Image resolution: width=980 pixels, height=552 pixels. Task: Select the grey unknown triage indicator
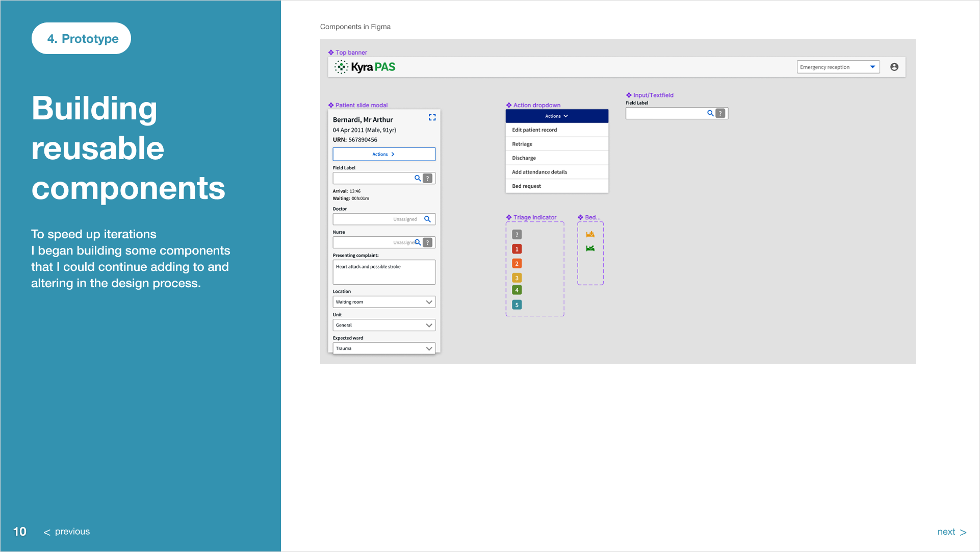pyautogui.click(x=517, y=235)
